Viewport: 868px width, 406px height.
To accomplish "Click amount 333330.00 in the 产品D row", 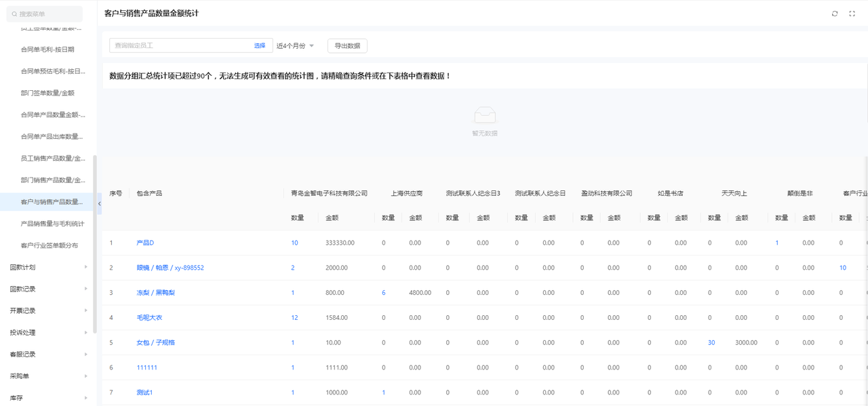I will tap(340, 243).
